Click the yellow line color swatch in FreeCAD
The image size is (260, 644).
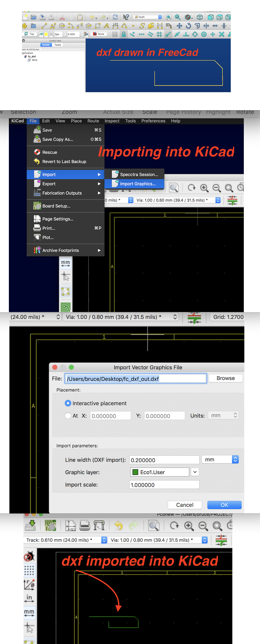(46, 34)
